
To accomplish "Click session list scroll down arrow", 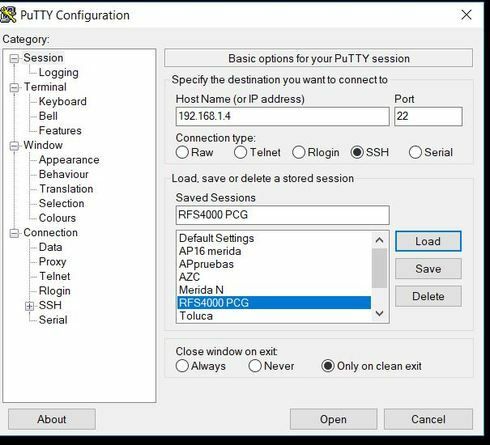I will tap(379, 313).
